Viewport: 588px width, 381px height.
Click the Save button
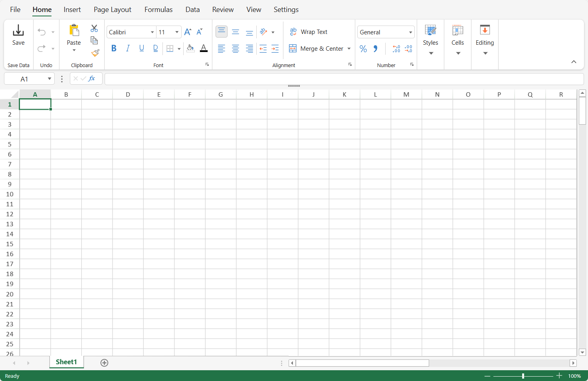[x=18, y=35]
